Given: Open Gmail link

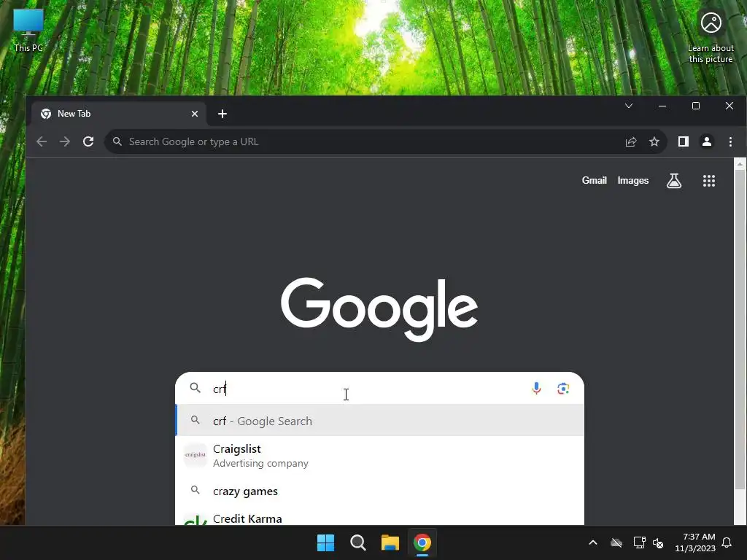Looking at the screenshot, I should 594,181.
